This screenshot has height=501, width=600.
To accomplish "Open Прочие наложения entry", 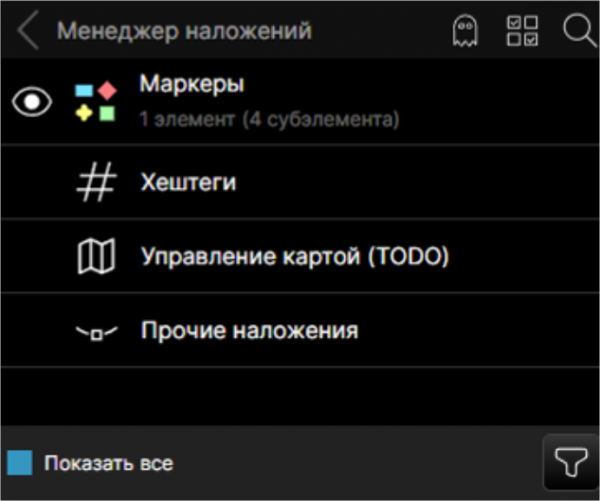I will coord(300,330).
